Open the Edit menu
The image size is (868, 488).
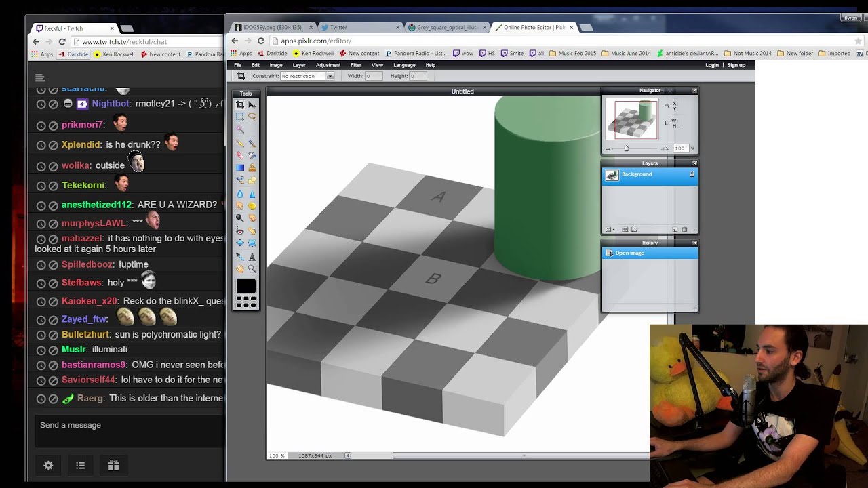coord(256,65)
